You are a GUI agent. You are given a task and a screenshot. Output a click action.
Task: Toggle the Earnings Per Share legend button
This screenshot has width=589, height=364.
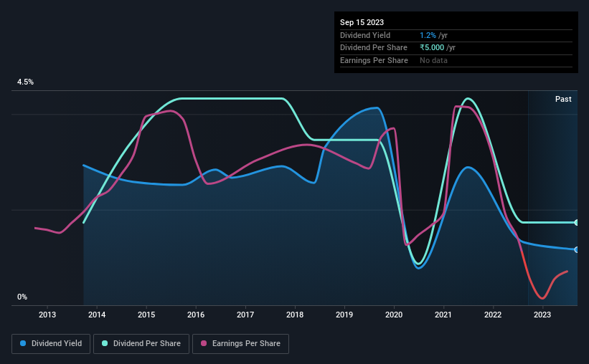[240, 344]
